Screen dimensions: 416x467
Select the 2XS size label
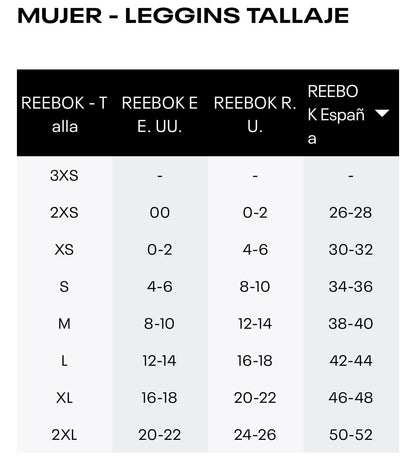coord(64,212)
